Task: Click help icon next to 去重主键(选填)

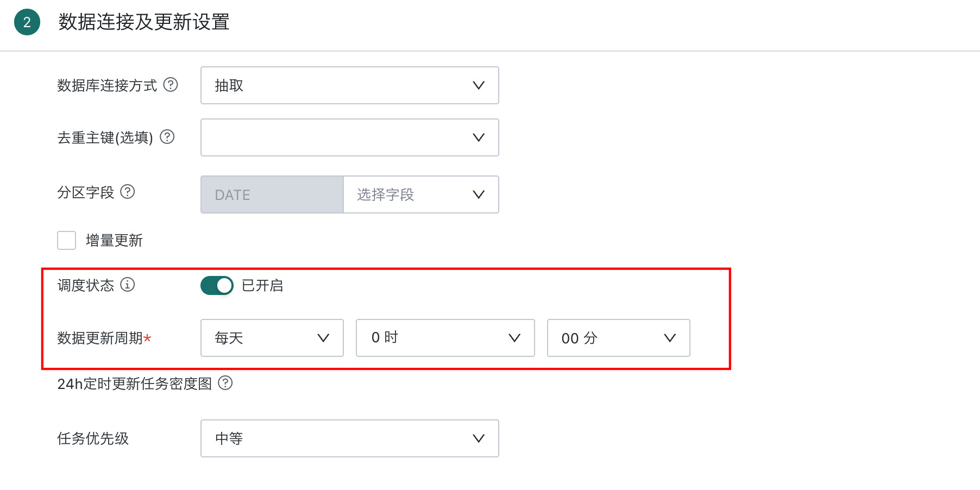Action: (167, 137)
